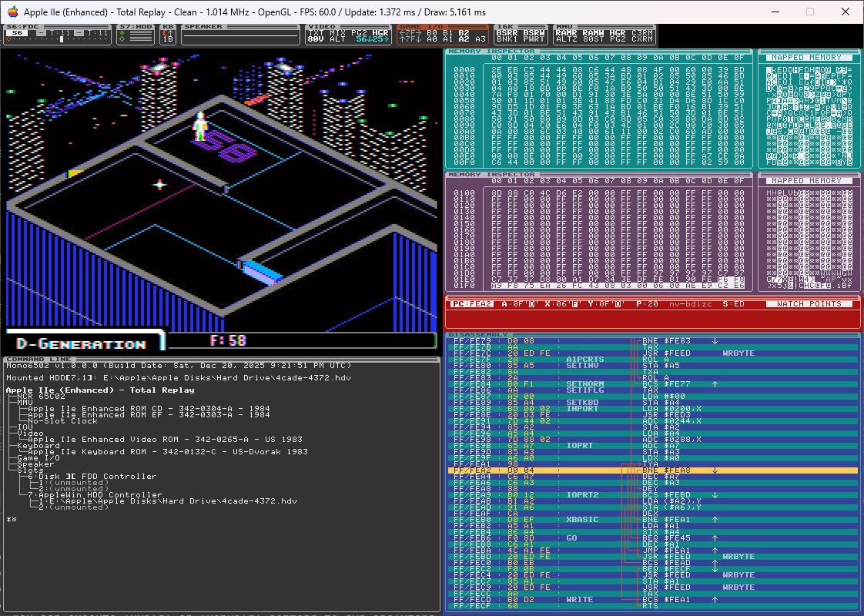Toggle the RAMR flag in MMU panel

point(566,32)
